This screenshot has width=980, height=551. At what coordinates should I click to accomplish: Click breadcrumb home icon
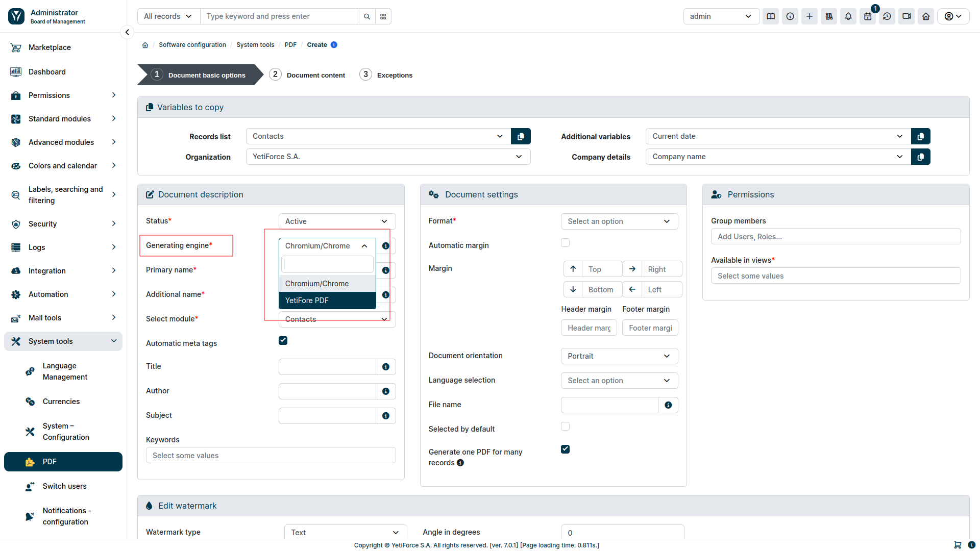145,45
